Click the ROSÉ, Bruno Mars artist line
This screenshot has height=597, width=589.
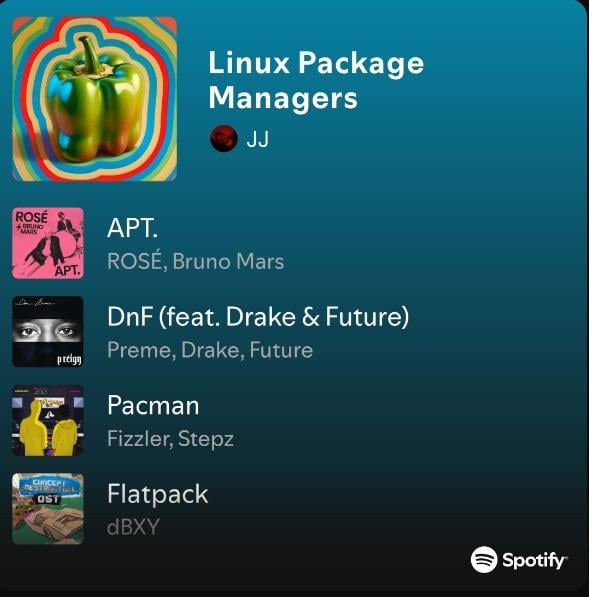pyautogui.click(x=196, y=261)
